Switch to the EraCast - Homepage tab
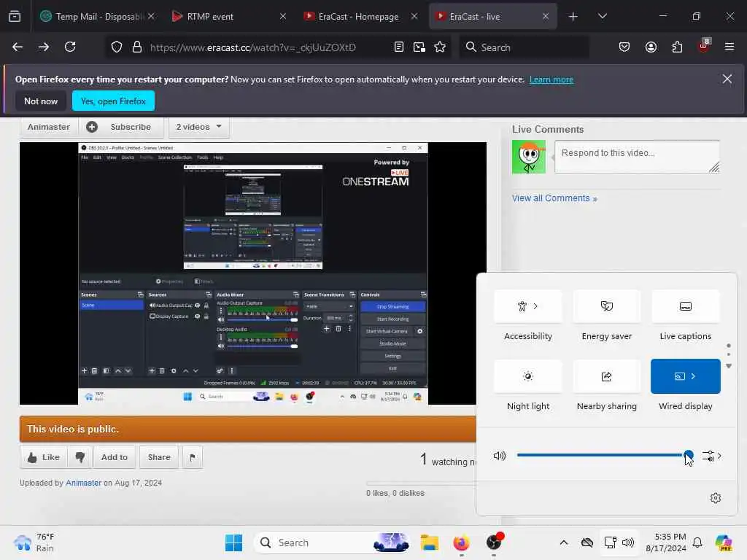Image resolution: width=747 pixels, height=560 pixels. pyautogui.click(x=360, y=17)
